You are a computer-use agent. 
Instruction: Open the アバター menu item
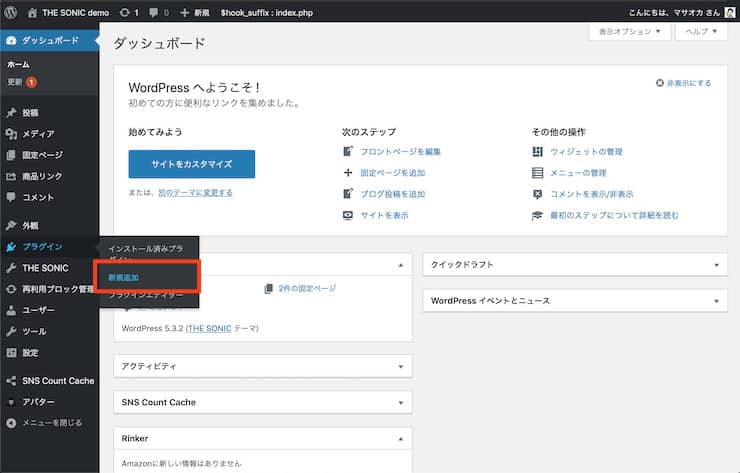coord(38,402)
